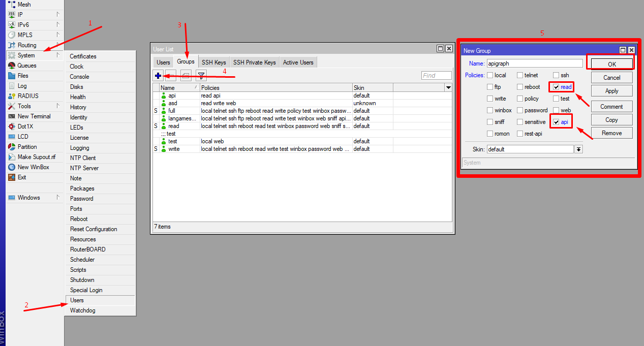Click the filter funnel icon in User List
Viewport: 644px width, 346px height.
pos(201,76)
